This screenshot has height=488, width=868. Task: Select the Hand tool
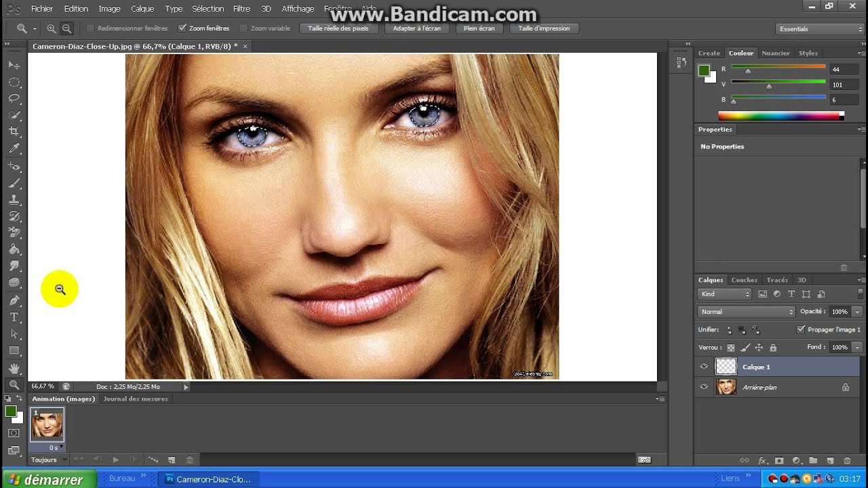point(14,368)
